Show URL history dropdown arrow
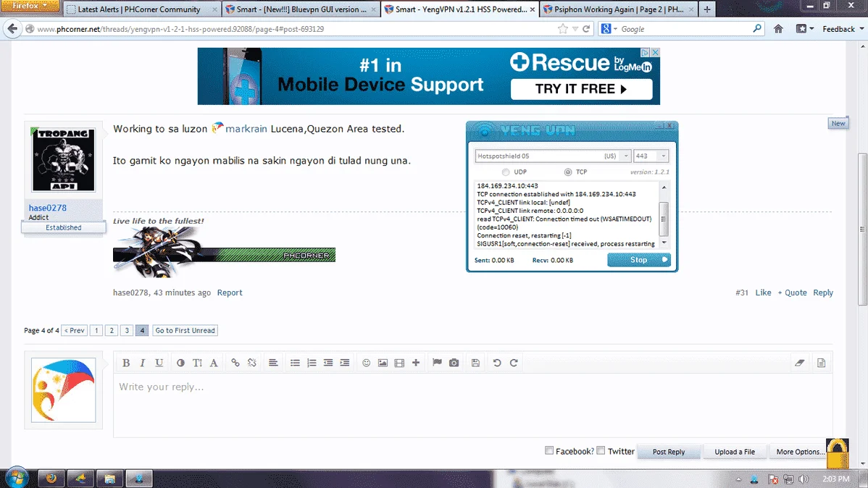Image resolution: width=868 pixels, height=488 pixels. click(575, 29)
